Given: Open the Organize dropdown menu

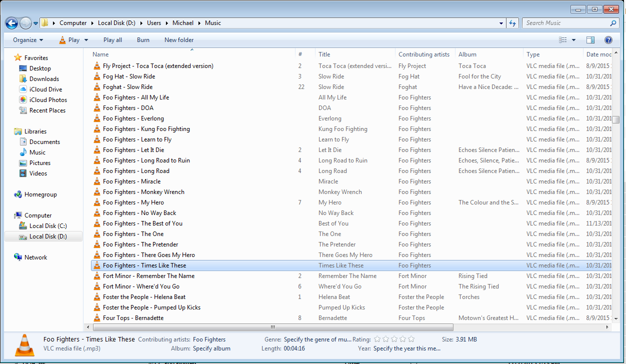Looking at the screenshot, I should coord(28,40).
